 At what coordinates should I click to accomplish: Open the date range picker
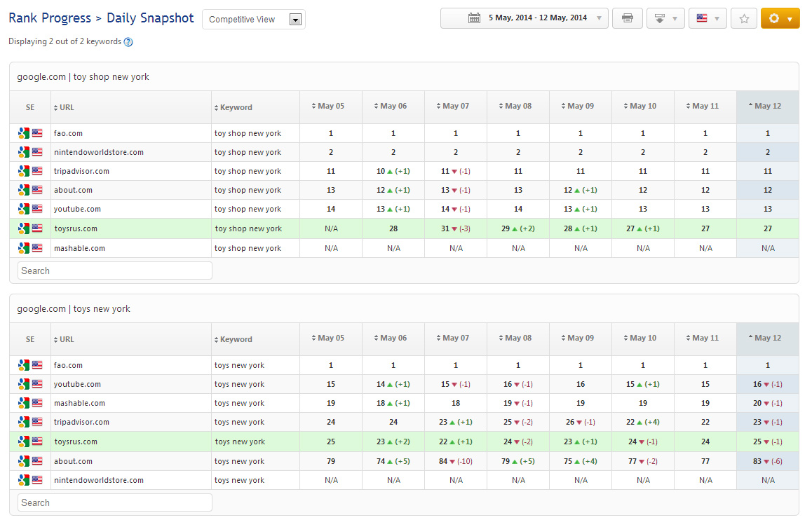click(x=524, y=18)
